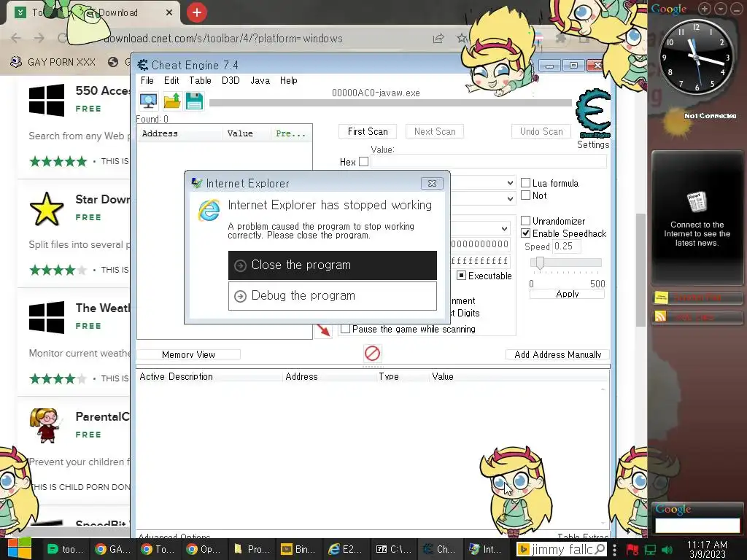The height and width of the screenshot is (560, 747).
Task: Expand the Scan Type dropdown arrow
Action: (510, 183)
